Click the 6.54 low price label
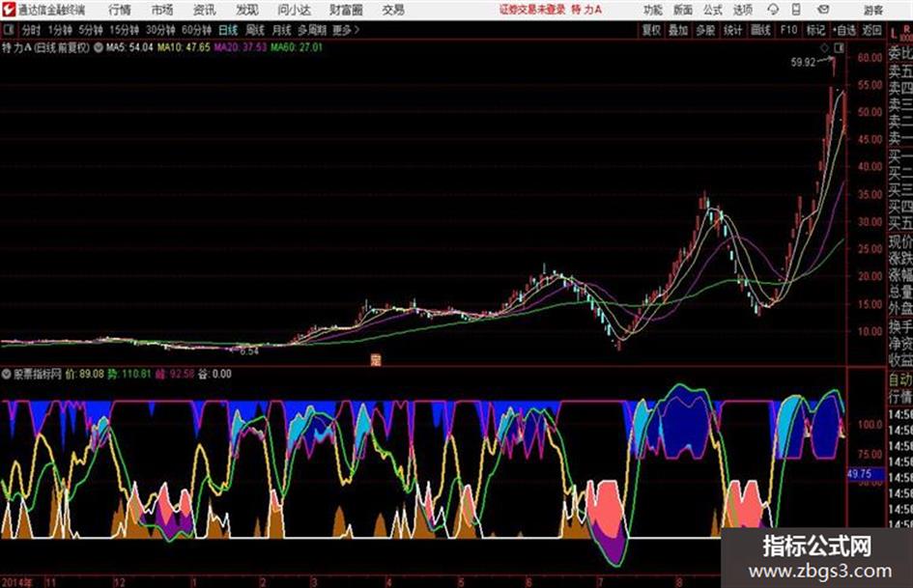Screen dimensions: 913x588 click(x=248, y=351)
